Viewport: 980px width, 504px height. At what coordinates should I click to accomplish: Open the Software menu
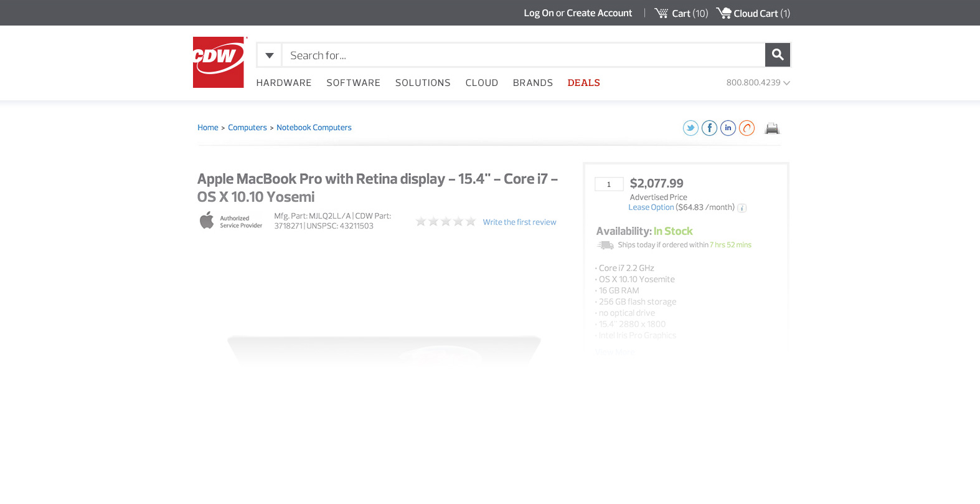coord(353,83)
